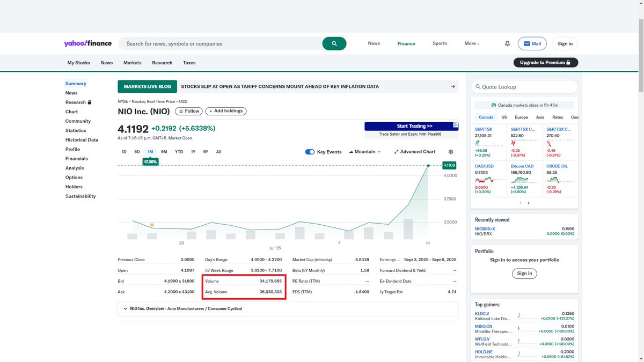
Task: Click the header Sign in button
Action: tap(565, 43)
